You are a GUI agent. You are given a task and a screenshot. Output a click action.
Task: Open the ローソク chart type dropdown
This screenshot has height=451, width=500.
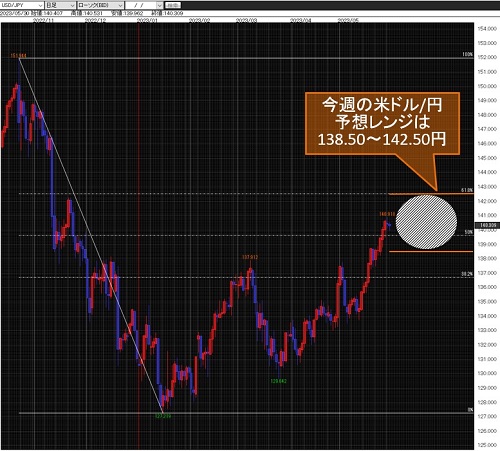[x=100, y=6]
